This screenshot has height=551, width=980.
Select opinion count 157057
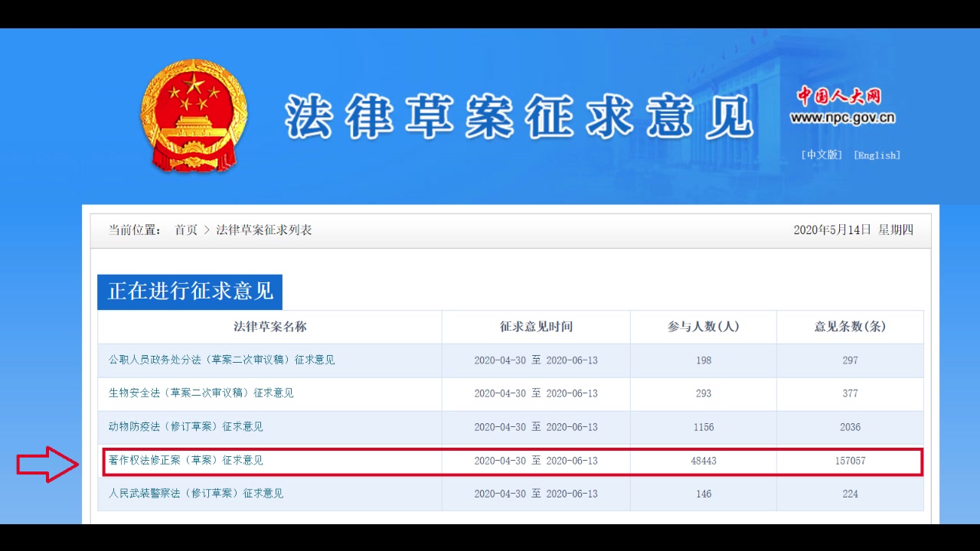pos(850,461)
